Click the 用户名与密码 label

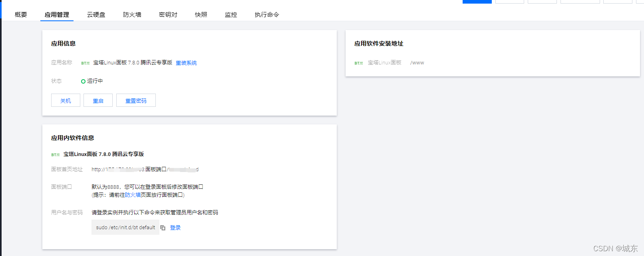(x=67, y=212)
